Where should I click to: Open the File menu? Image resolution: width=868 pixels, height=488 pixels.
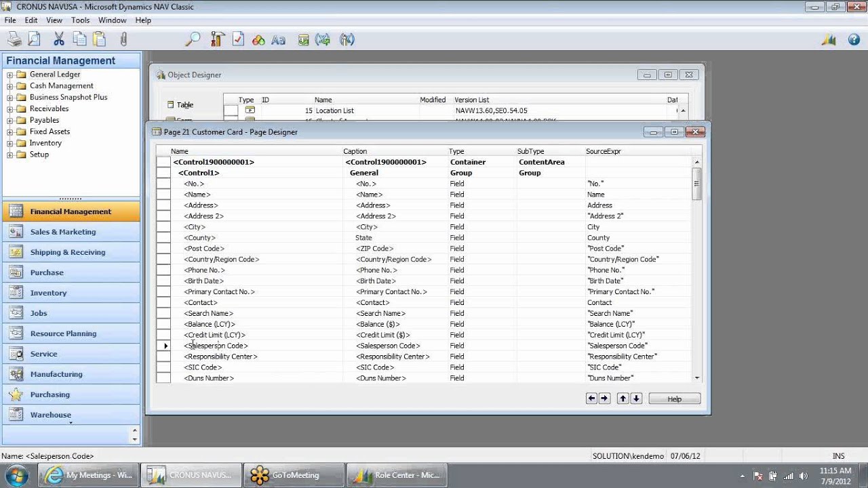10,20
